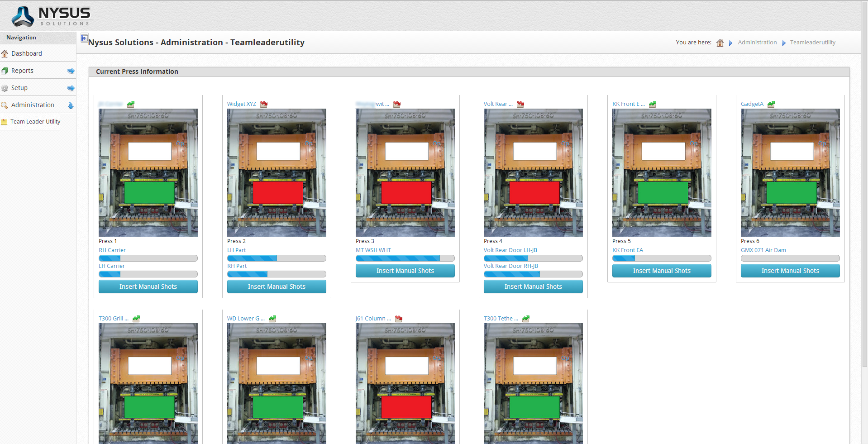The width and height of the screenshot is (868, 444).
Task: Open the Dashboard navigation item
Action: pyautogui.click(x=26, y=53)
